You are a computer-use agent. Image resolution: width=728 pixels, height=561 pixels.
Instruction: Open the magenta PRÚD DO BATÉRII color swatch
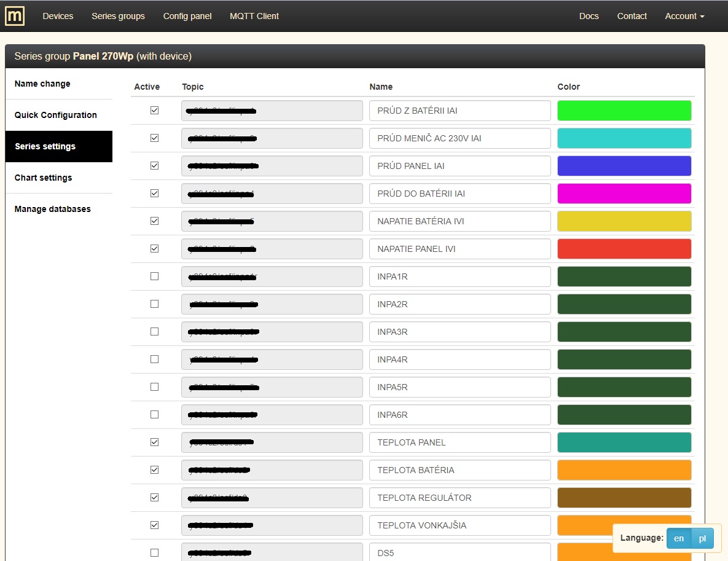tap(624, 194)
